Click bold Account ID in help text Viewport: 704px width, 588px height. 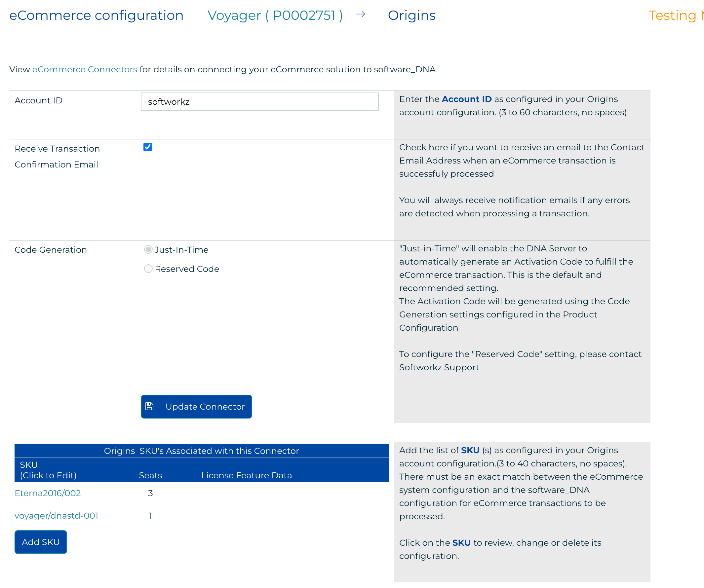467,99
